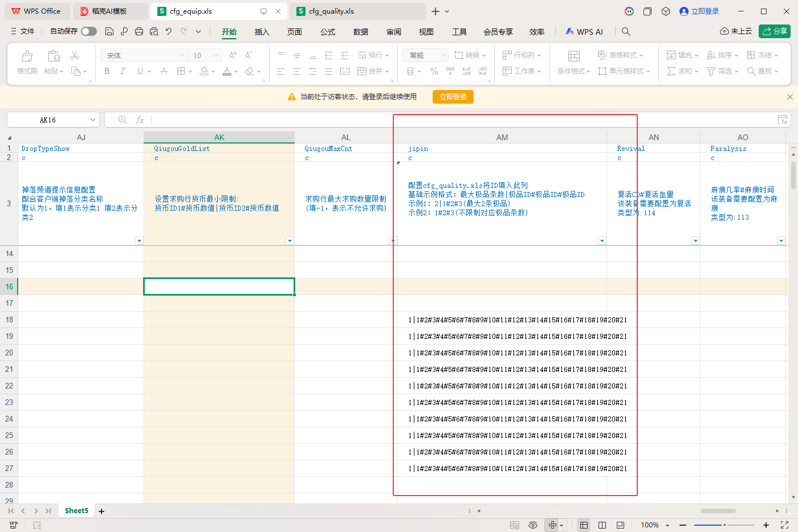Turn off the 自动保存 AutoSave switch
This screenshot has height=532, width=798.
coord(88,31)
